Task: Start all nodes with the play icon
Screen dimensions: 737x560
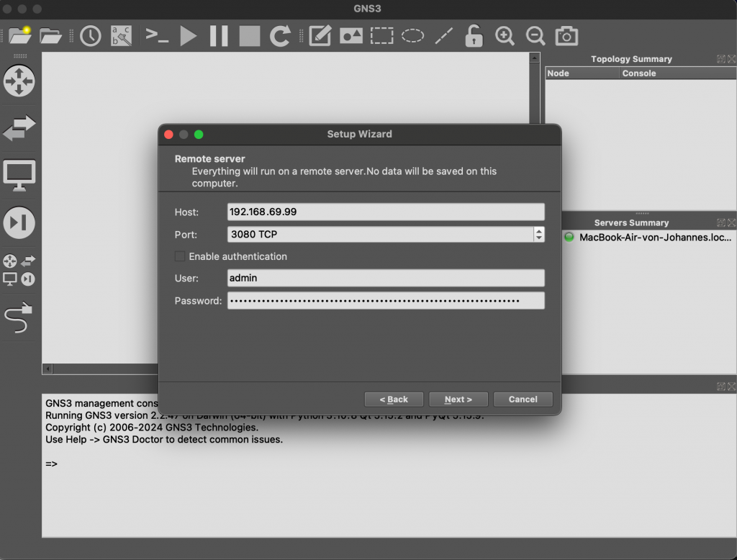Action: (x=189, y=36)
